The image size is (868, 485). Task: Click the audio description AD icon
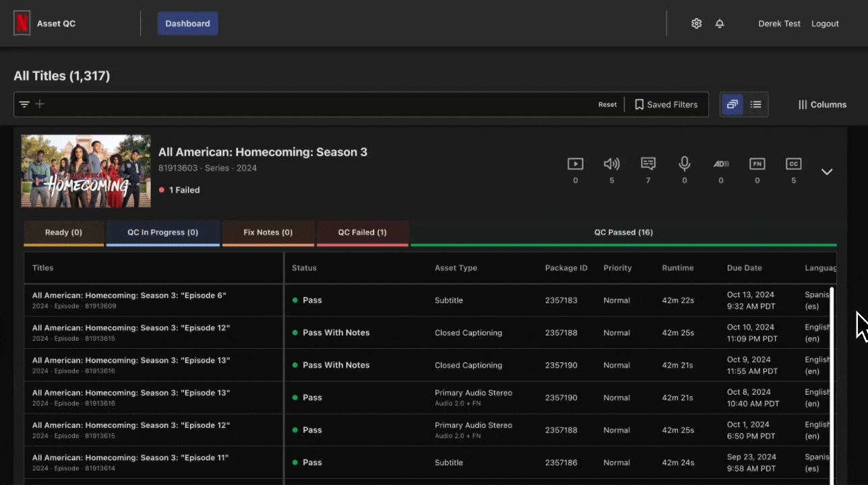coord(721,164)
